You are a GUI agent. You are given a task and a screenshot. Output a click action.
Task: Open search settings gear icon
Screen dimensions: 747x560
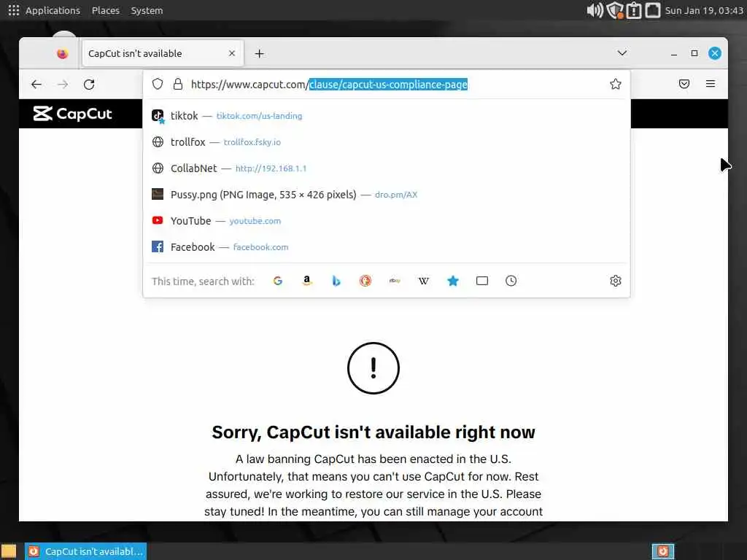click(616, 281)
